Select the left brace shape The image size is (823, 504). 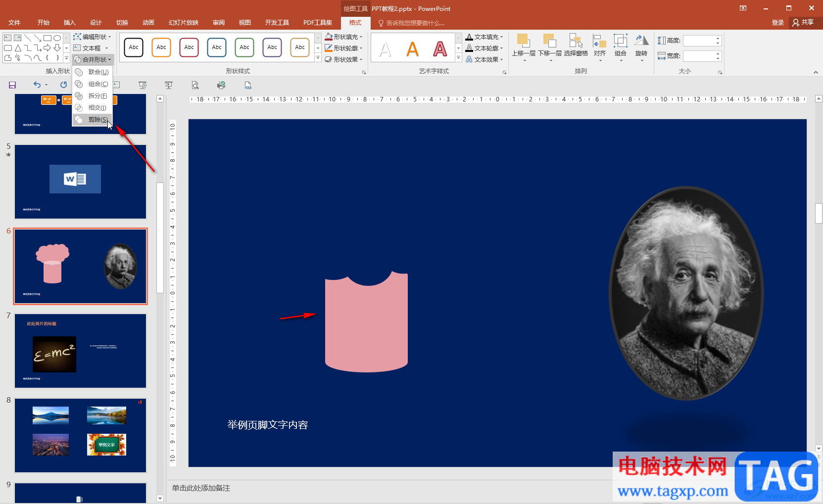pos(48,58)
